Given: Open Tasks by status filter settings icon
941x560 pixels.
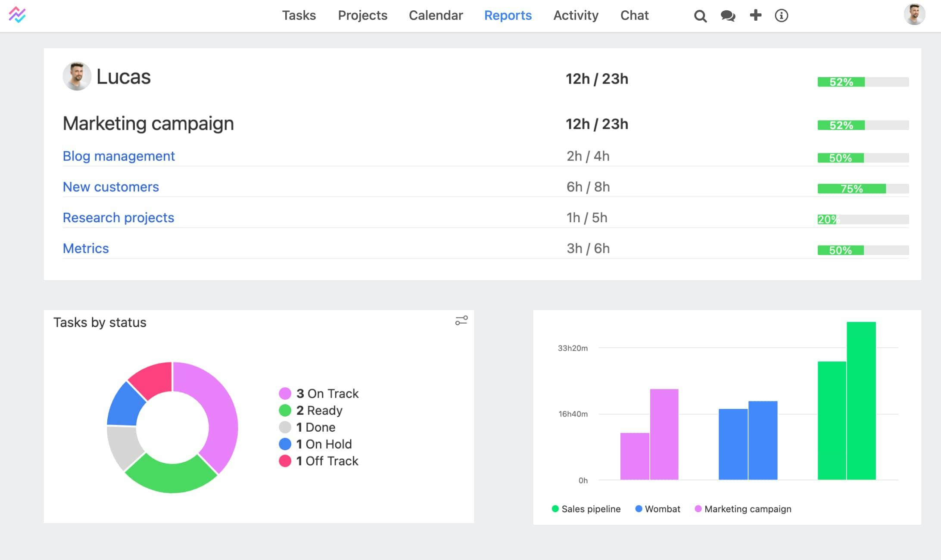Looking at the screenshot, I should point(461,320).
